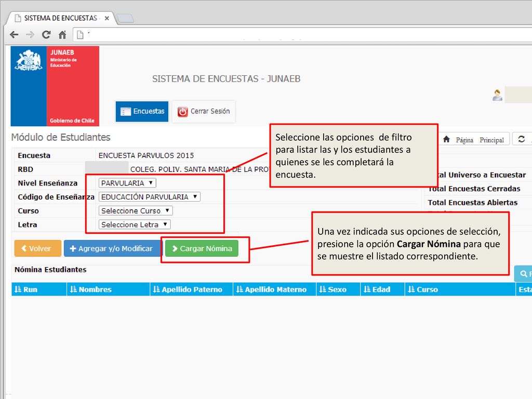This screenshot has width=532, height=399.
Task: Close the SISTEMA DE ENCUESTAS tab
Action: 107,18
